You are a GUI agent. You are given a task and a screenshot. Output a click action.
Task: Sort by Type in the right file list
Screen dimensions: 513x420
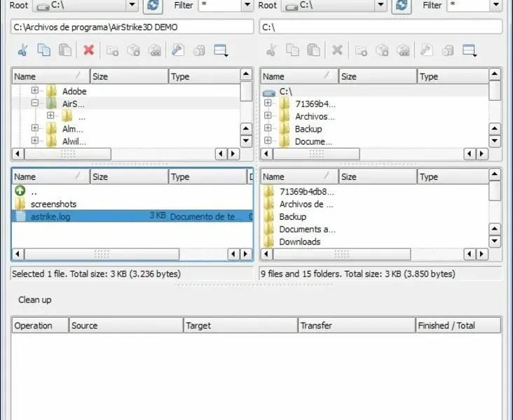pos(453,177)
